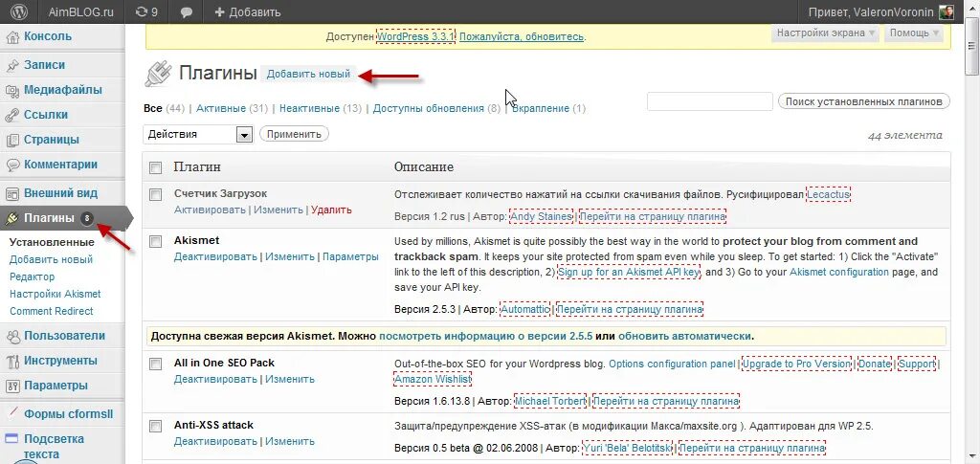Click the Применить button
980x464 pixels.
tap(294, 134)
